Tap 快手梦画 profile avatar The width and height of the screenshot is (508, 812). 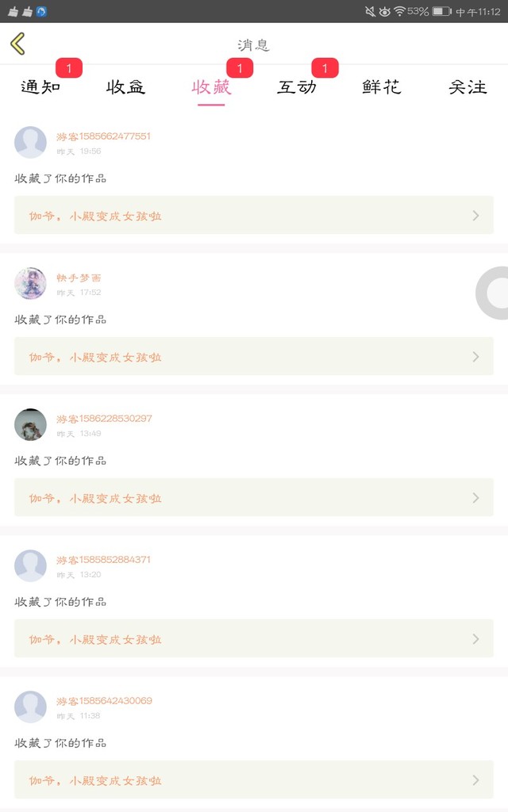pyautogui.click(x=30, y=284)
